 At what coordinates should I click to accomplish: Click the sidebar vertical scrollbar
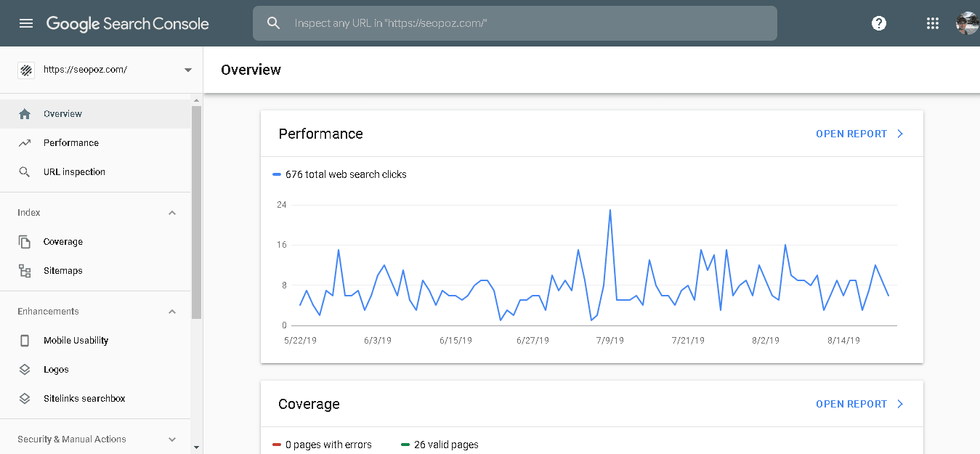[x=196, y=211]
